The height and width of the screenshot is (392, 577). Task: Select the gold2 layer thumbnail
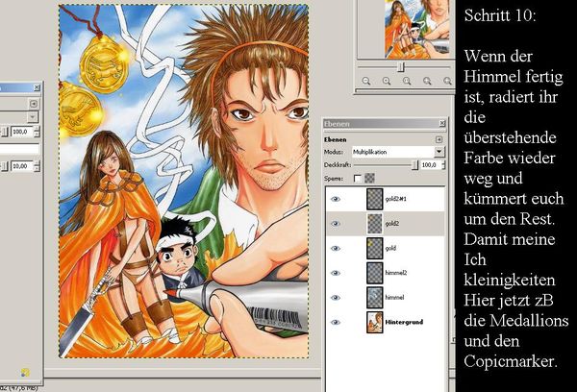point(375,224)
